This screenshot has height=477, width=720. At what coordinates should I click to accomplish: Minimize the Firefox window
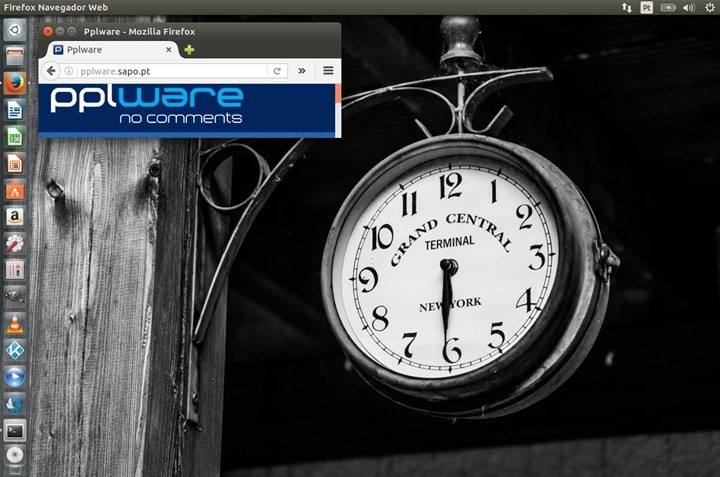pos(60,31)
